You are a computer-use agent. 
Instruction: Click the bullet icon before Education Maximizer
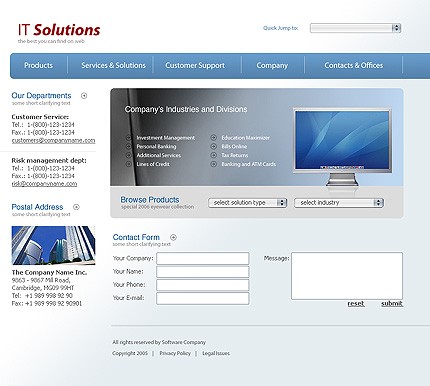pyautogui.click(x=214, y=138)
